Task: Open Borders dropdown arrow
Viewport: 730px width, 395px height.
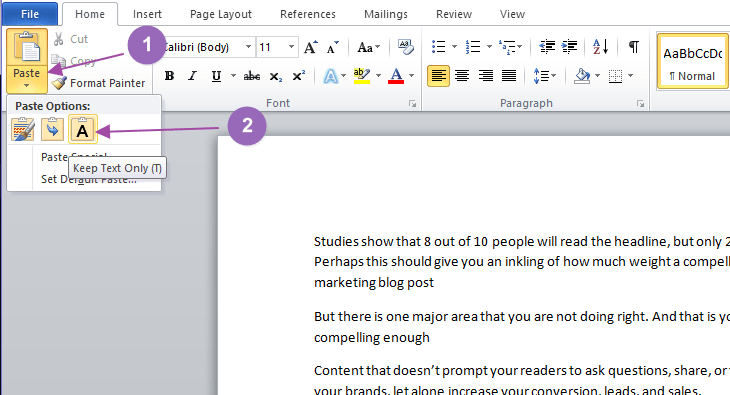Action: (x=631, y=76)
